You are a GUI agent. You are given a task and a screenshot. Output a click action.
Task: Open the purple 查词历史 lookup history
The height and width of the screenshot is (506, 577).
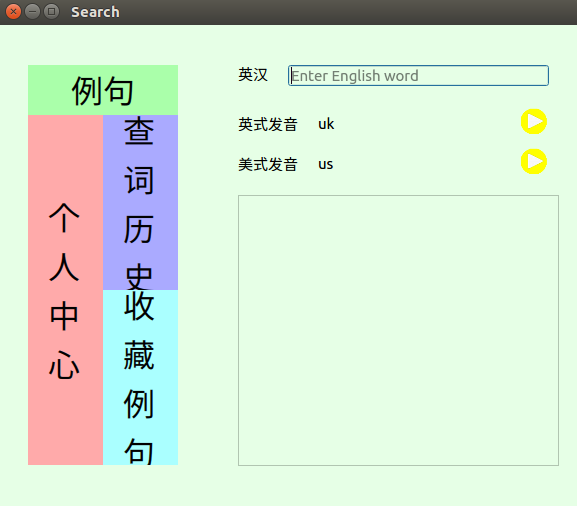(x=141, y=202)
